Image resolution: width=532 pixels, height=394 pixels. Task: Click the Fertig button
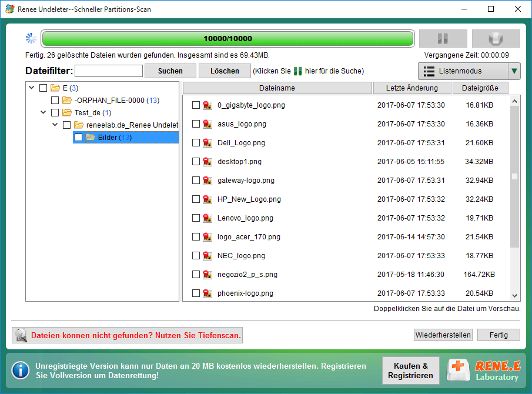coord(498,335)
